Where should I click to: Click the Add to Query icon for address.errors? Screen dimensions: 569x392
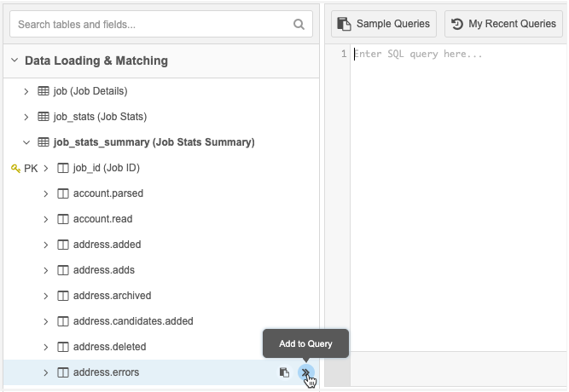(x=305, y=372)
